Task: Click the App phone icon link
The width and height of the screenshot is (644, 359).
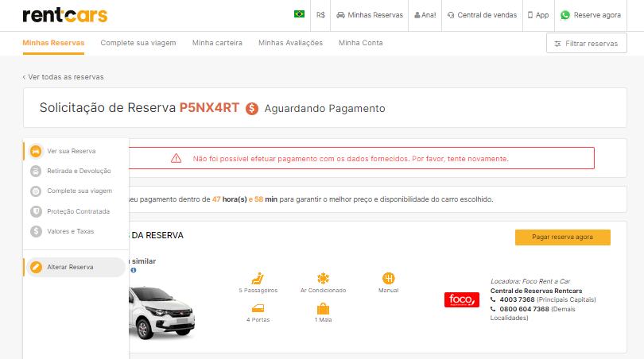Action: [x=538, y=14]
